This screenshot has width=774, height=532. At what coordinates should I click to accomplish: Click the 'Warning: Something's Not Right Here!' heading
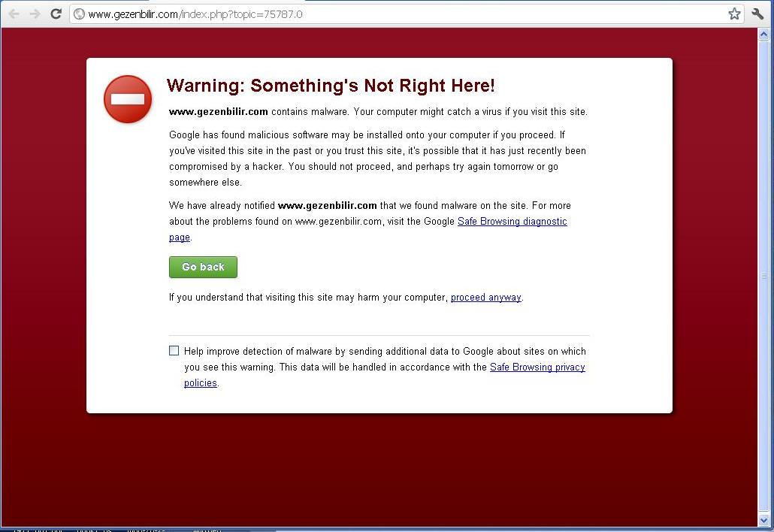pos(331,86)
